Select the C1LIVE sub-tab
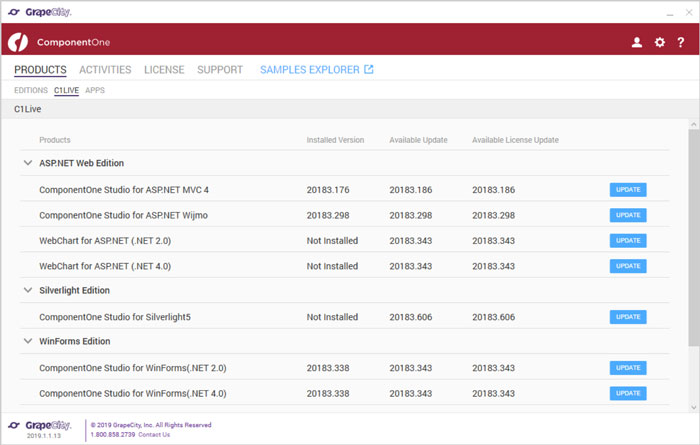 pyautogui.click(x=66, y=91)
